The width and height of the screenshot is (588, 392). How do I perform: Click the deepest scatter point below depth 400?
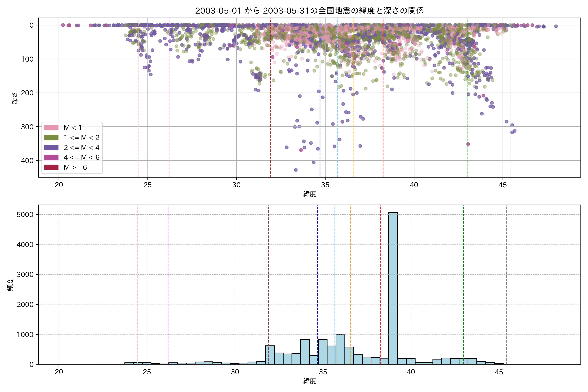295,170
